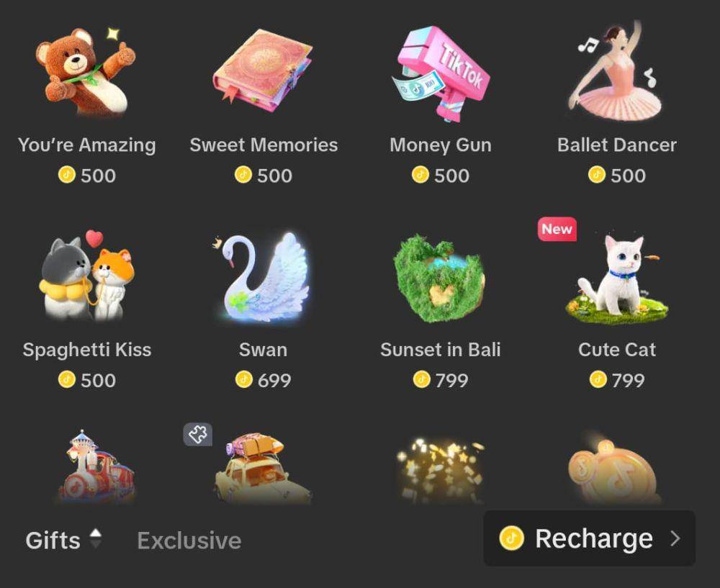Open the Gifts sort dropdown arrows

[96, 539]
